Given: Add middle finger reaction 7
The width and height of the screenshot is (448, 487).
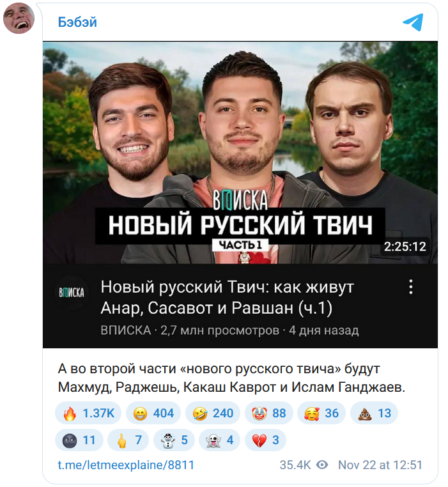Looking at the screenshot, I should pos(128,440).
